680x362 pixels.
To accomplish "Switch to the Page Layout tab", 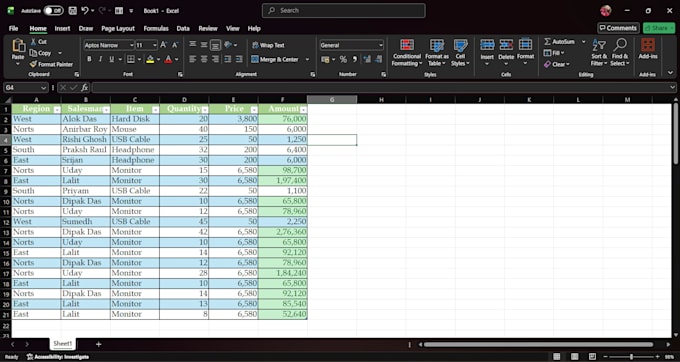I will tap(118, 28).
